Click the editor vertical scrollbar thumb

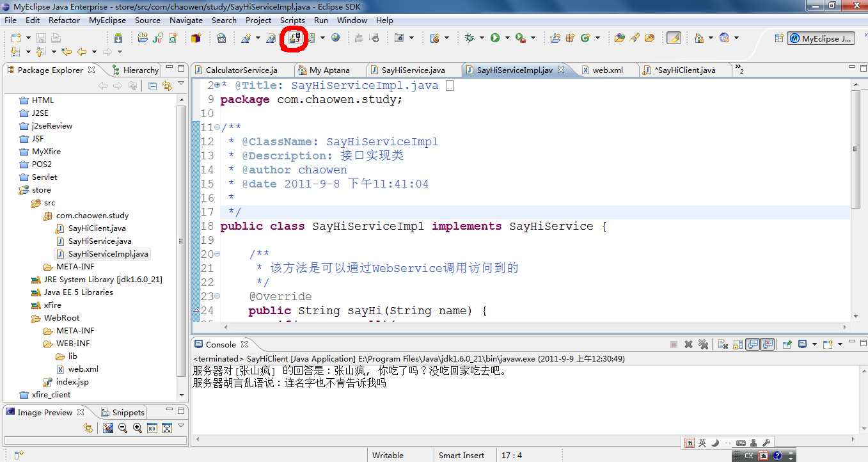[856, 149]
